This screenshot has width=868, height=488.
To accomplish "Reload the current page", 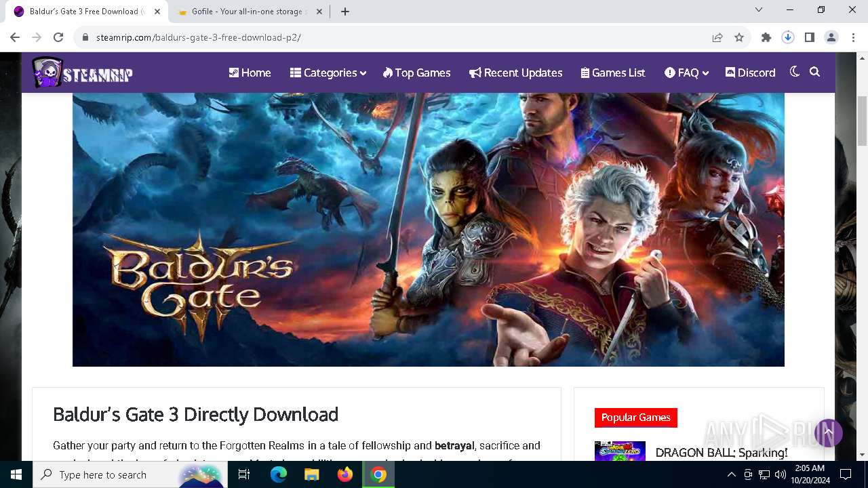I will [58, 37].
